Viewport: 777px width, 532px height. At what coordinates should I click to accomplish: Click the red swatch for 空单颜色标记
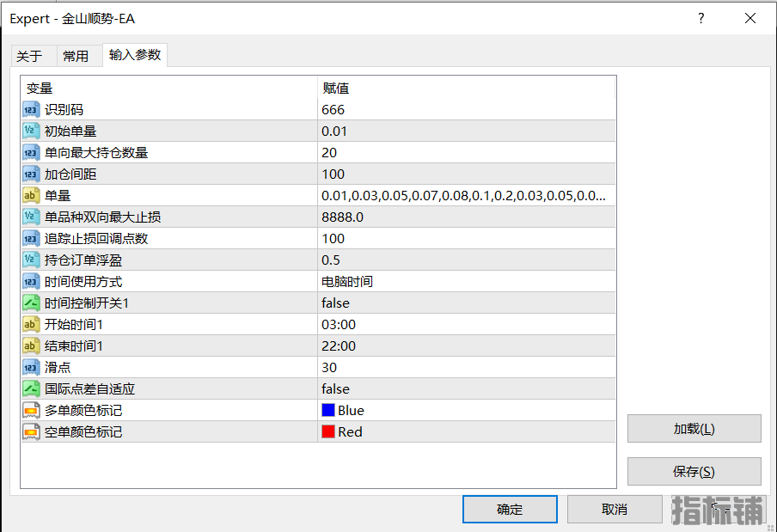click(x=328, y=431)
